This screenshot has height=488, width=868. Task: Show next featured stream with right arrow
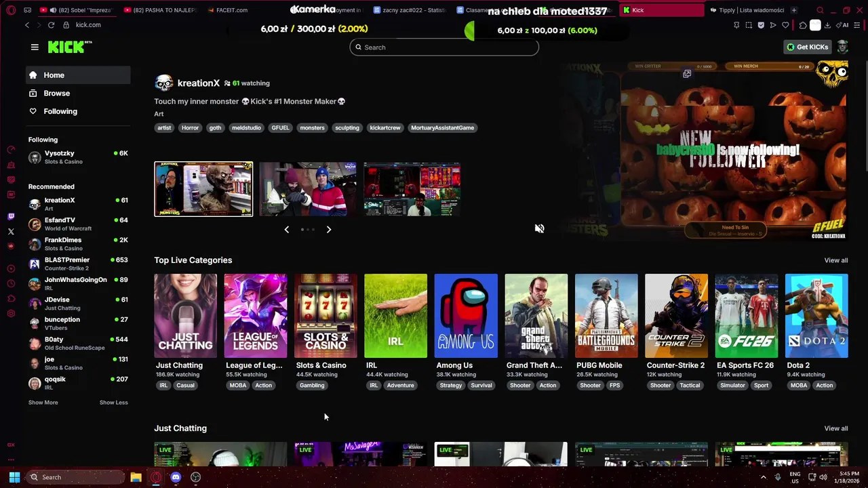coord(329,230)
